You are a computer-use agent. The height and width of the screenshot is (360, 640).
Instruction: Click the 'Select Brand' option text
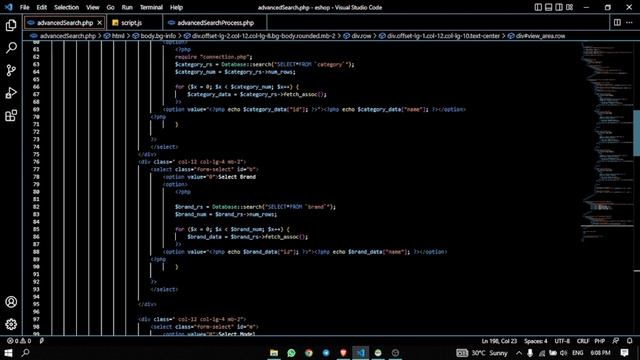237,177
